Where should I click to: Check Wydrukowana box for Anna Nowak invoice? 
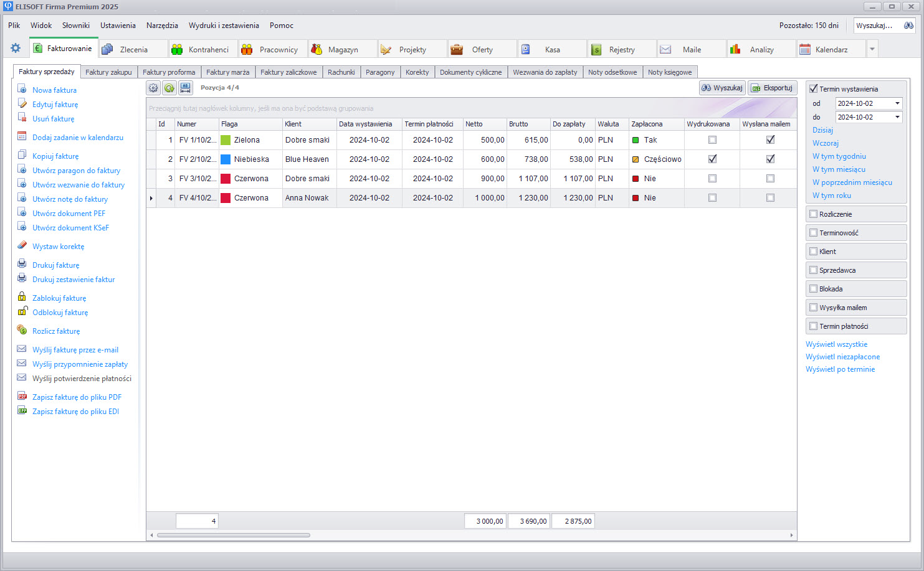(712, 198)
